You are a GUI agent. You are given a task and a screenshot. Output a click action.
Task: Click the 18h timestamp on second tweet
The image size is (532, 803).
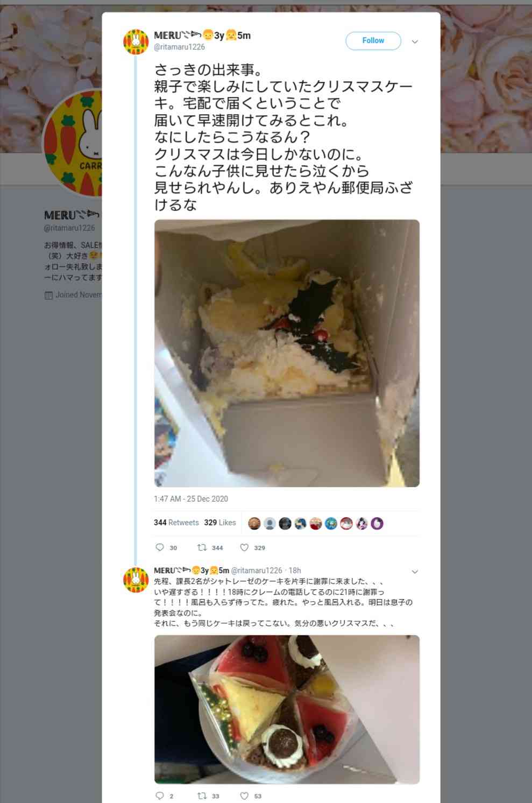click(x=295, y=570)
